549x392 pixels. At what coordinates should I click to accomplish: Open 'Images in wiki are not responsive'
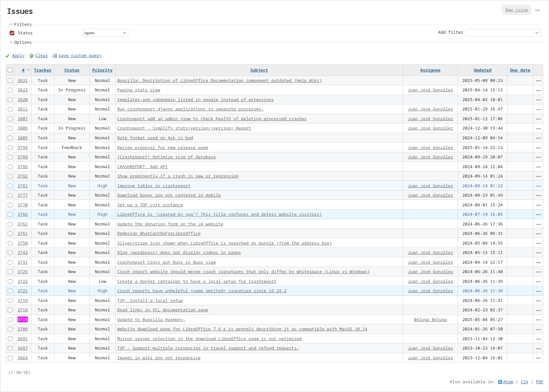click(159, 358)
